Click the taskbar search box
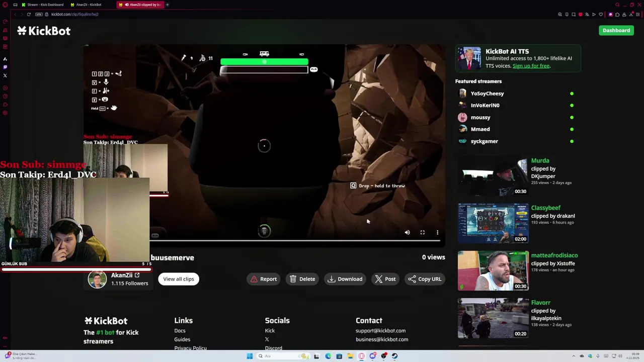Image resolution: width=644 pixels, height=362 pixels. click(283, 356)
